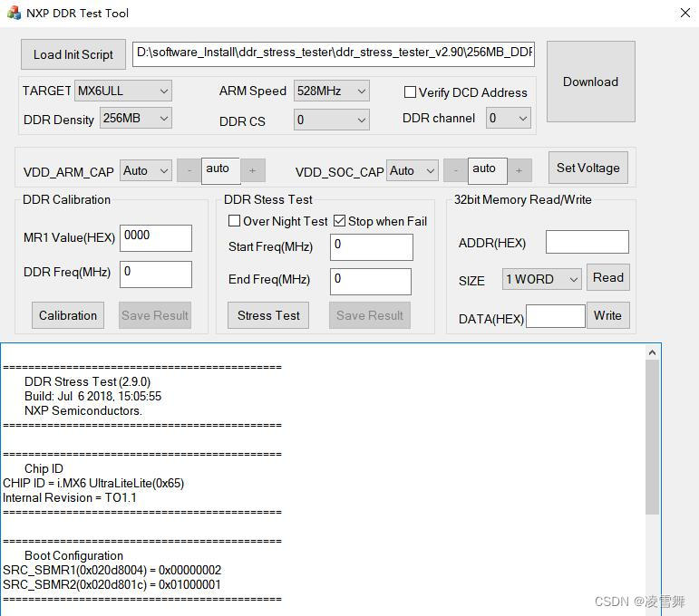Start DDR Calibration with Calibration button
Screen dimensions: 699x616
tap(68, 315)
